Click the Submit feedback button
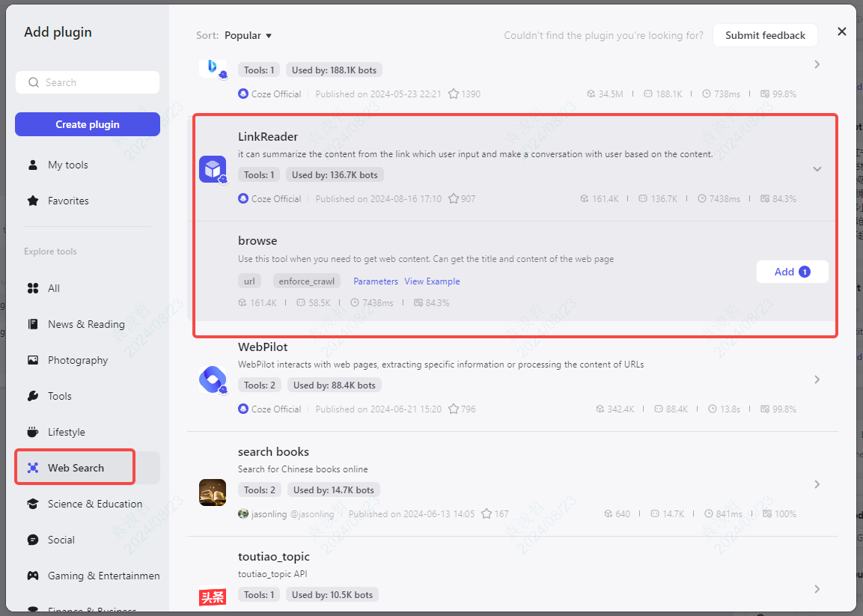Screen dimensions: 863x616 click(x=765, y=35)
